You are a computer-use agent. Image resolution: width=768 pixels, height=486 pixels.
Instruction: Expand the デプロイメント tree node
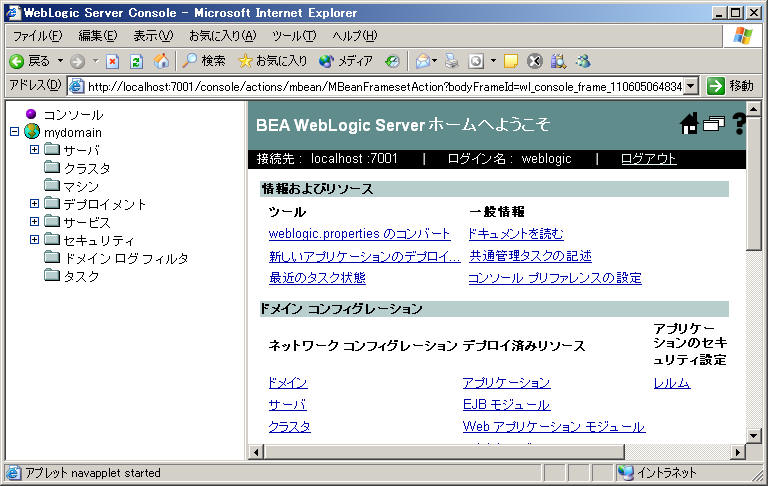click(x=34, y=204)
